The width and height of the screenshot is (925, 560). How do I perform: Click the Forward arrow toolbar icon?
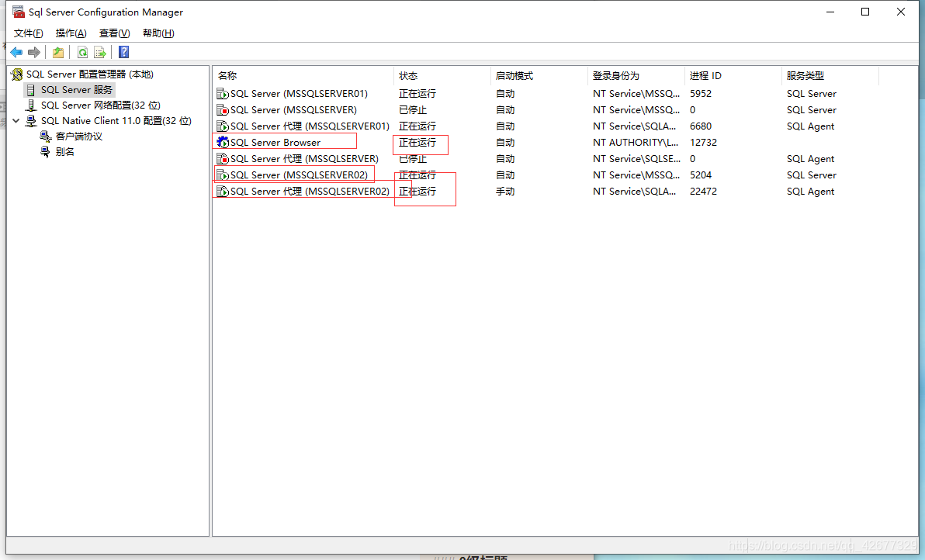(34, 53)
